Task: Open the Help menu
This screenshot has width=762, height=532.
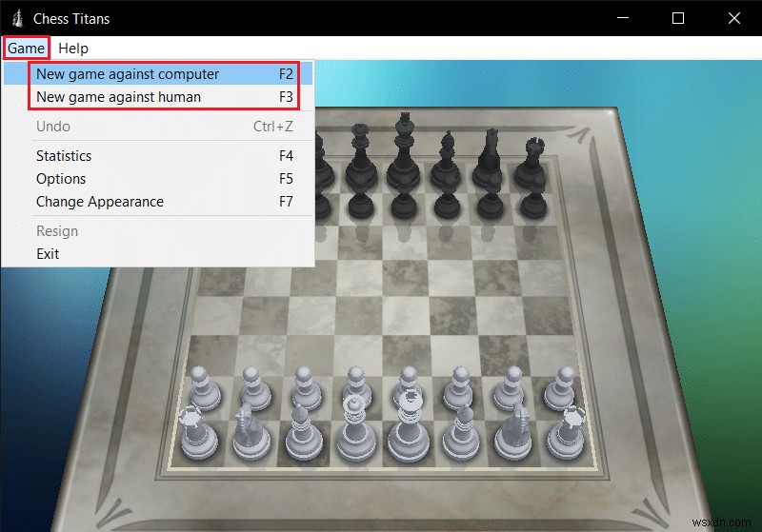Action: tap(73, 48)
